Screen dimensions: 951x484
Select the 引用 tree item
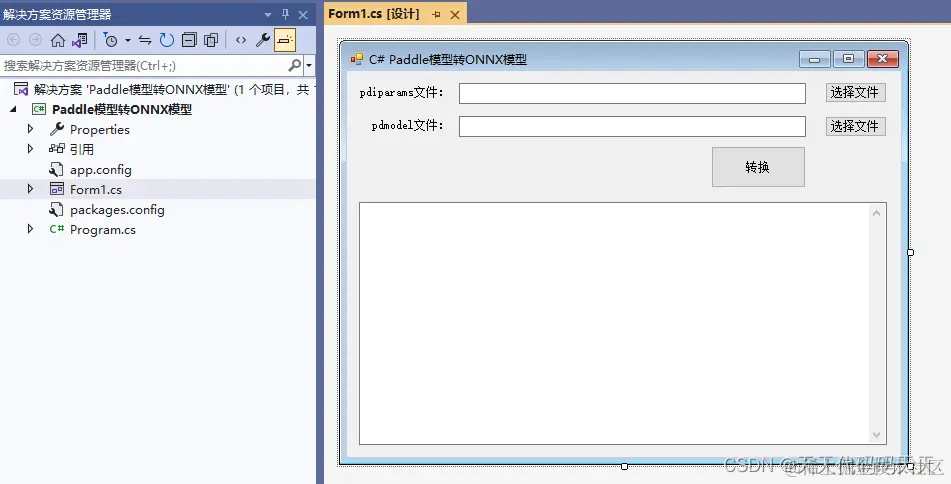pos(81,149)
